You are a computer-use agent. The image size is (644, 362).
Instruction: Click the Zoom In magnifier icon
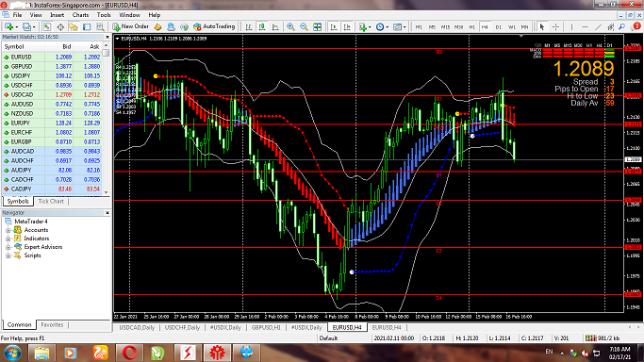(x=290, y=26)
